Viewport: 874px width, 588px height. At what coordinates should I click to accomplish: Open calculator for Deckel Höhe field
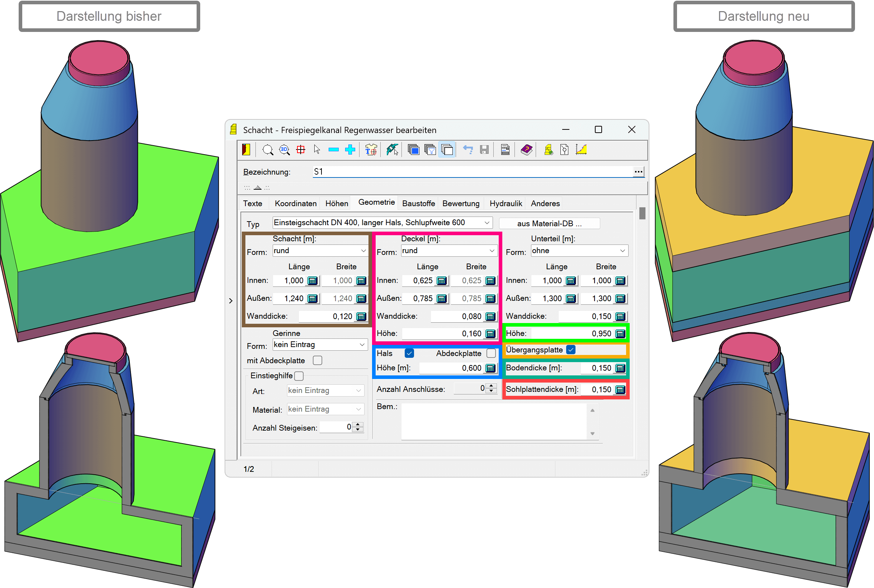490,333
